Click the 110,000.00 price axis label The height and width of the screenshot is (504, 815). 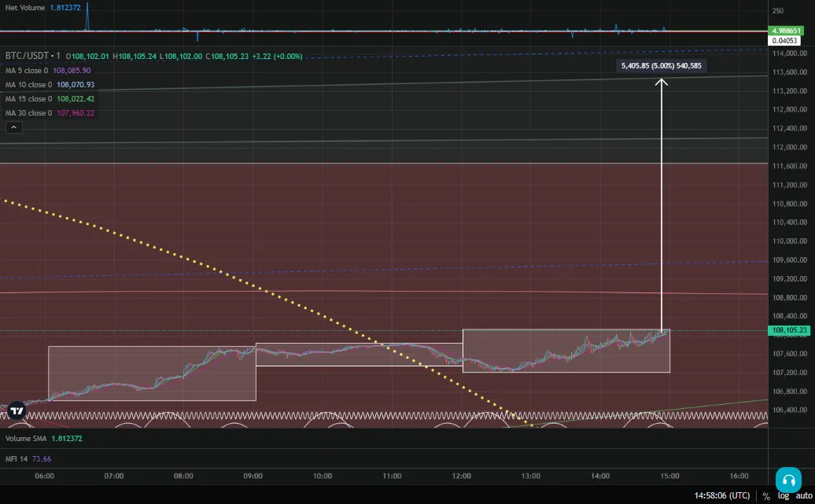(790, 241)
